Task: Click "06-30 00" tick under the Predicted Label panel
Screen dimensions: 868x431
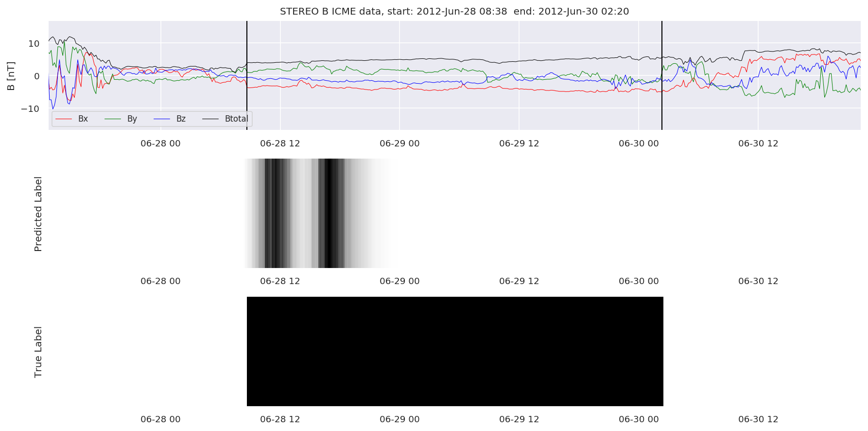Action: click(639, 281)
